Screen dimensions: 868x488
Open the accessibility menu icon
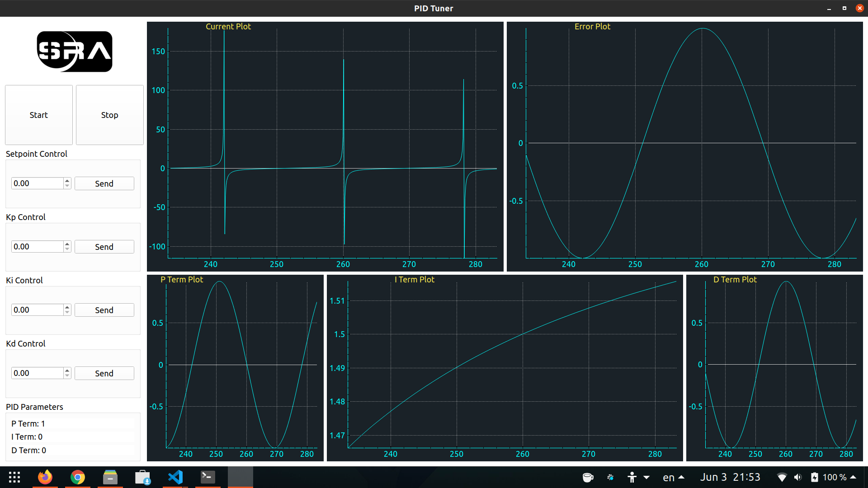632,477
